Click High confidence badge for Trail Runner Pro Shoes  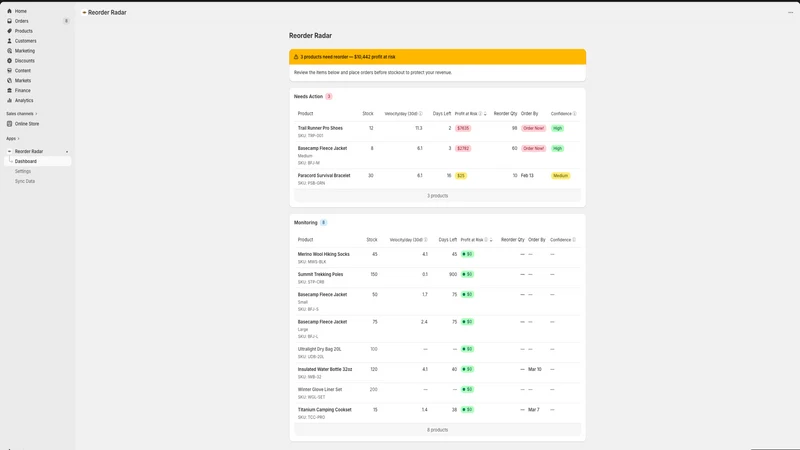point(557,128)
